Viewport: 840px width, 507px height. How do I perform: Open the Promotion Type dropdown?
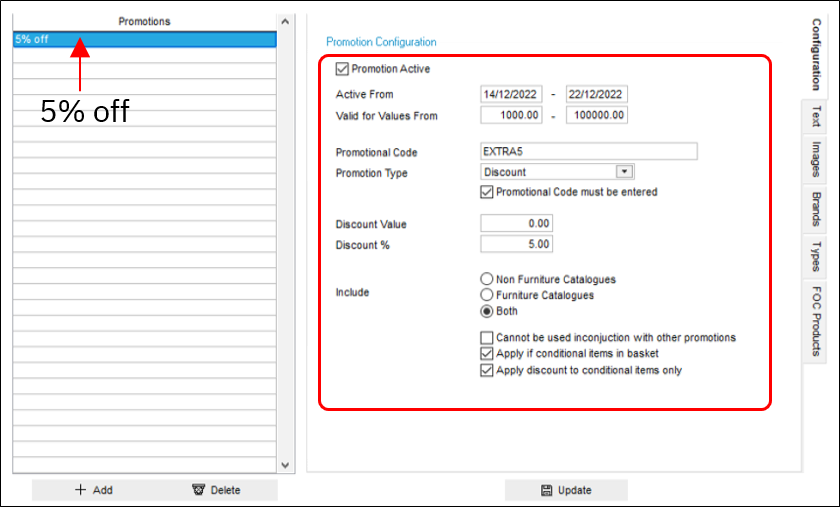coord(625,172)
